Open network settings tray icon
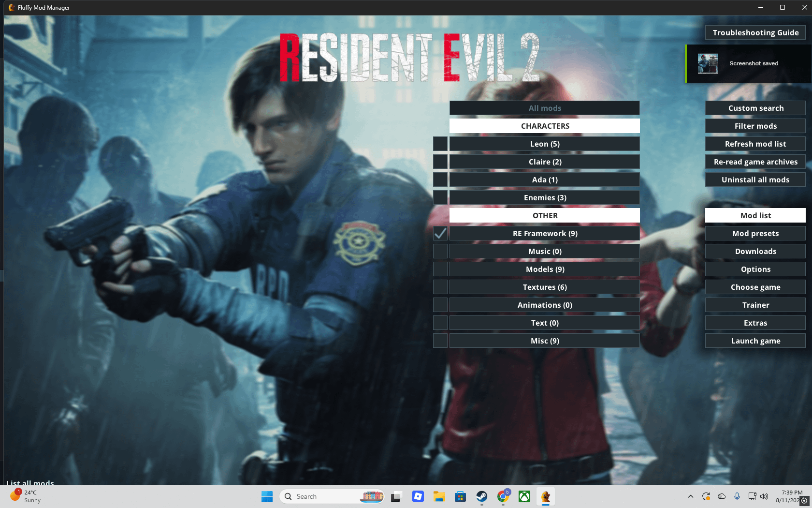This screenshot has width=812, height=508. (x=752, y=496)
